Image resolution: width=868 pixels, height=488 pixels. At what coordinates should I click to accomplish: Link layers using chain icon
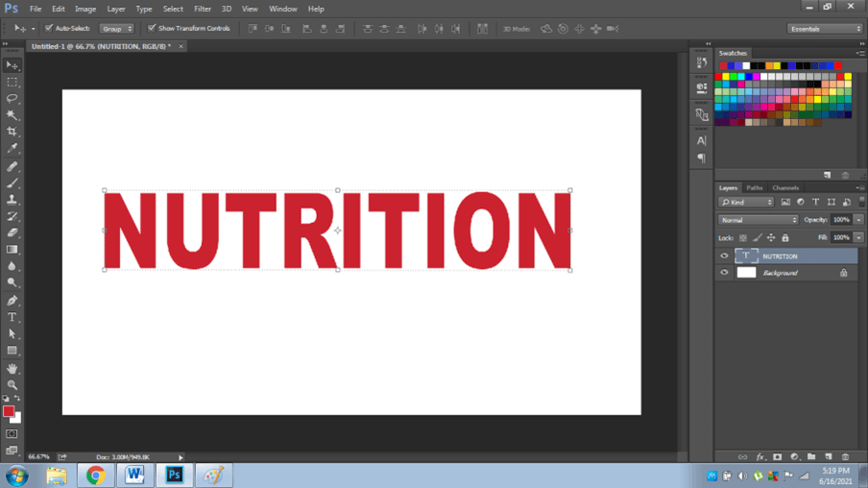click(742, 457)
